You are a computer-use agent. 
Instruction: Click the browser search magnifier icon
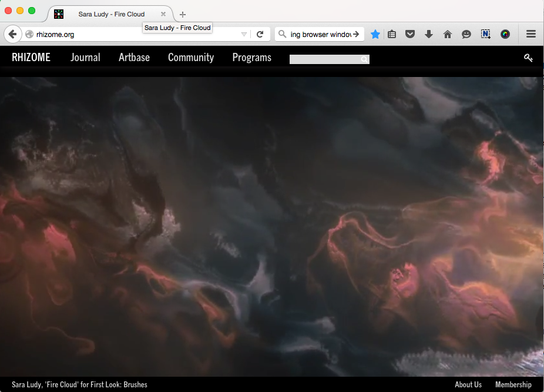pos(283,34)
